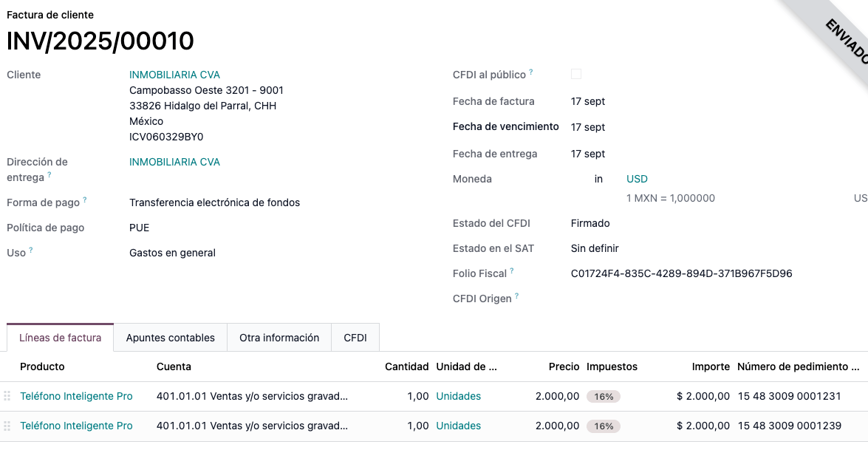Open first Teléfono Inteligente Pro product
This screenshot has width=868, height=450.
pyautogui.click(x=76, y=396)
